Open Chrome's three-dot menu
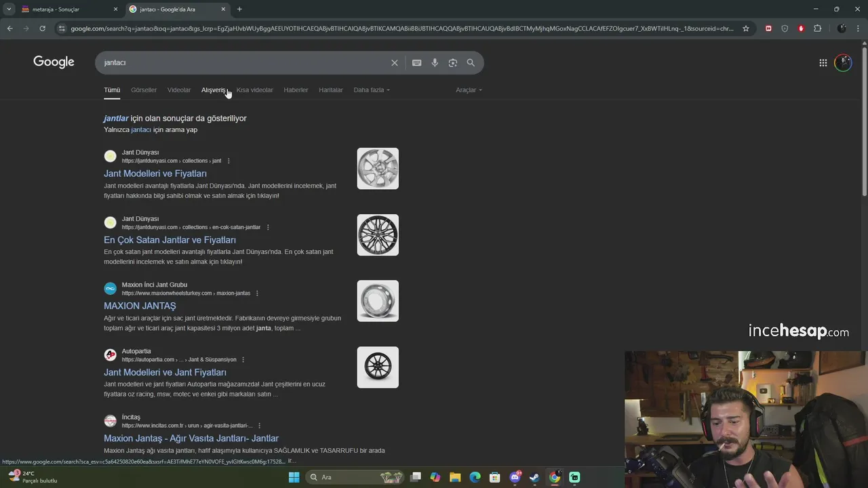 tap(858, 28)
